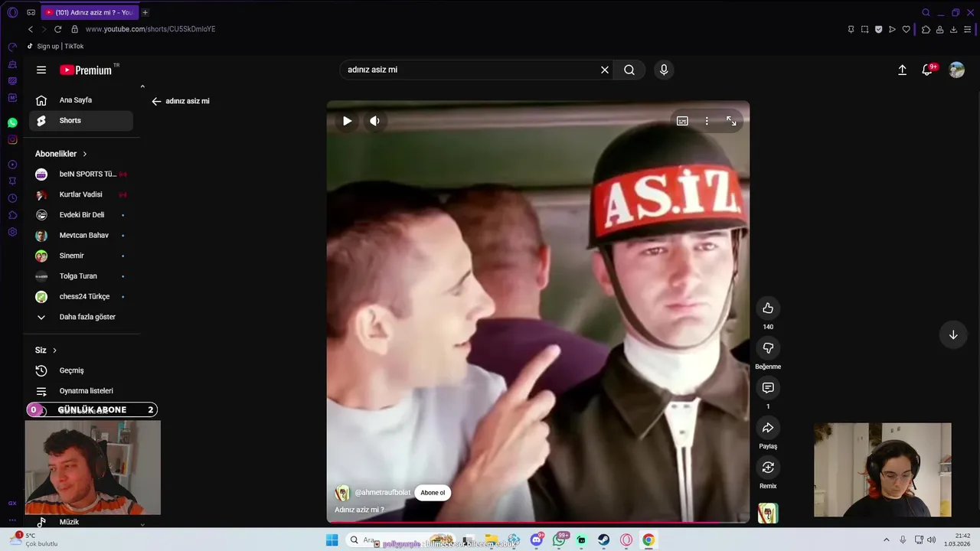Click the Short's red progress bar
This screenshot has height=551, width=980.
tap(538, 523)
